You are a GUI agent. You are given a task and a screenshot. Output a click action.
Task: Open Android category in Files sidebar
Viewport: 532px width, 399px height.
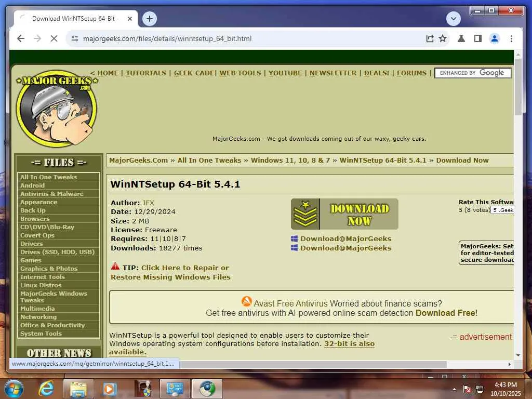pyautogui.click(x=32, y=185)
